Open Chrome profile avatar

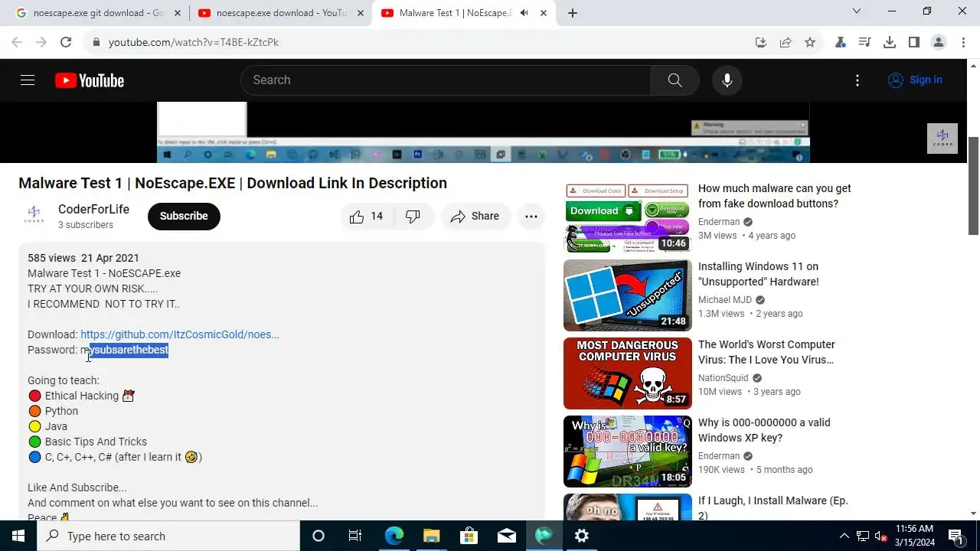pos(939,42)
